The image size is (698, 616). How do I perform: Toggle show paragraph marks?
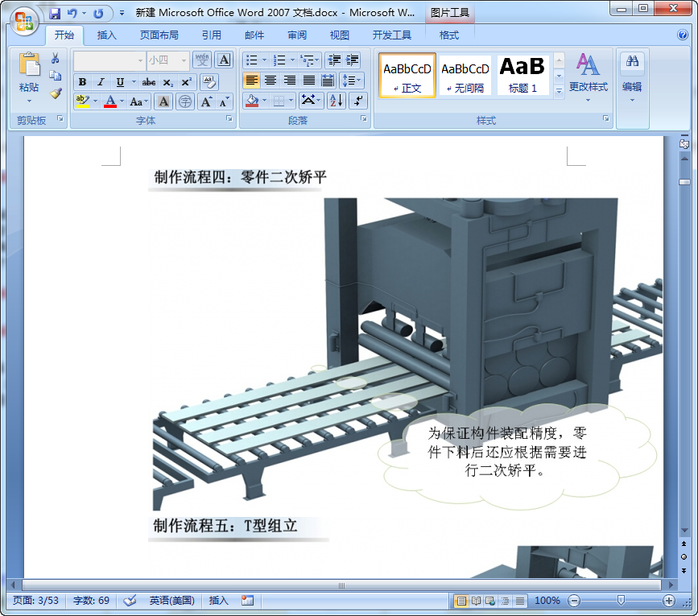pos(358,101)
